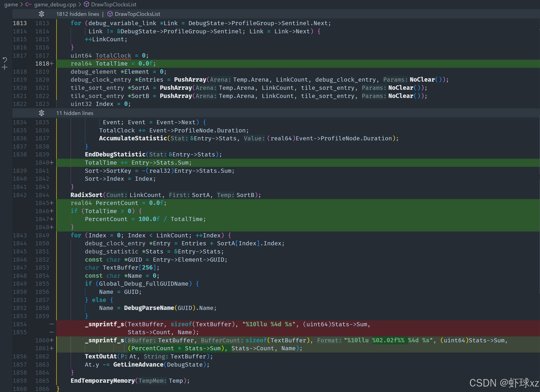Click the stage change plus icon
The image size is (540, 392).
coord(5,68)
